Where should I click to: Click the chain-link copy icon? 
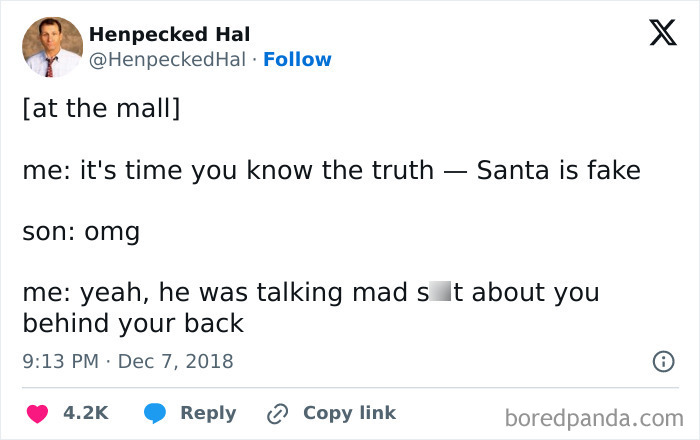click(x=277, y=413)
